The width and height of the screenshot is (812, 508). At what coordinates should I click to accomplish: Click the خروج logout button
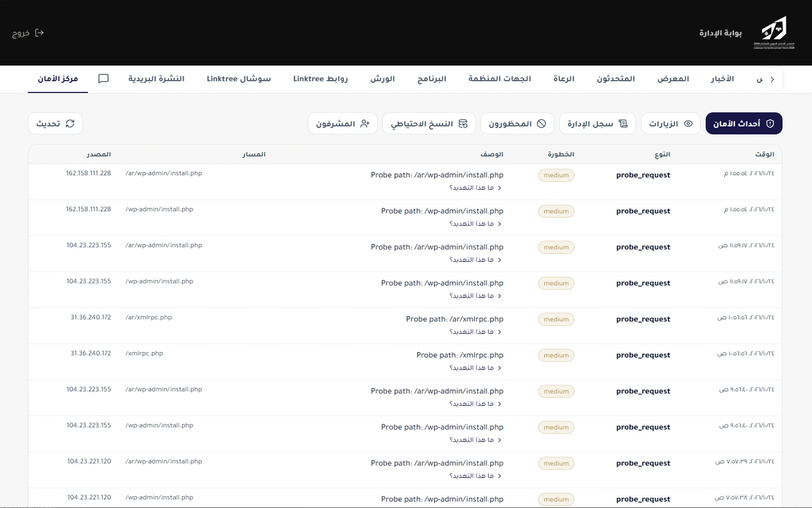click(28, 33)
